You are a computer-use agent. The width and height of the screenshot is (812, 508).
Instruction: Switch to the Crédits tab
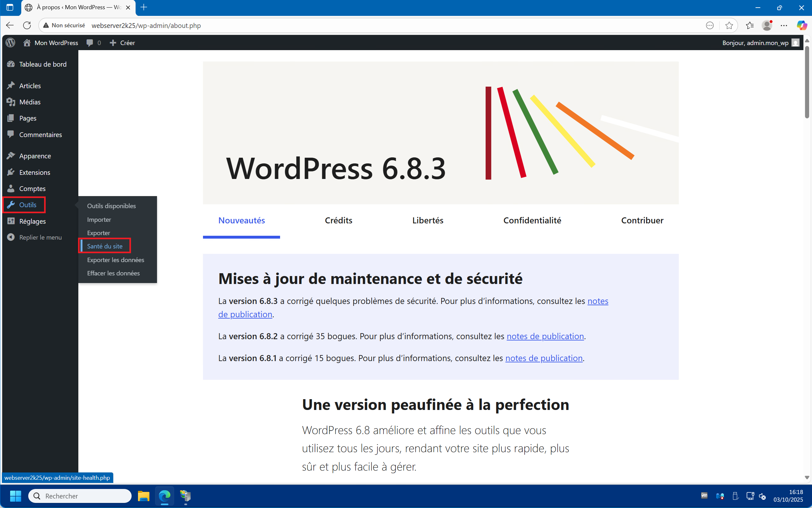[338, 221]
